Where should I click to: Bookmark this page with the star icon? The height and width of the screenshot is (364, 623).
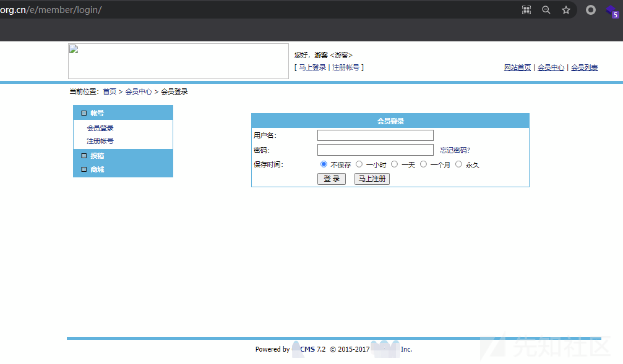click(565, 10)
